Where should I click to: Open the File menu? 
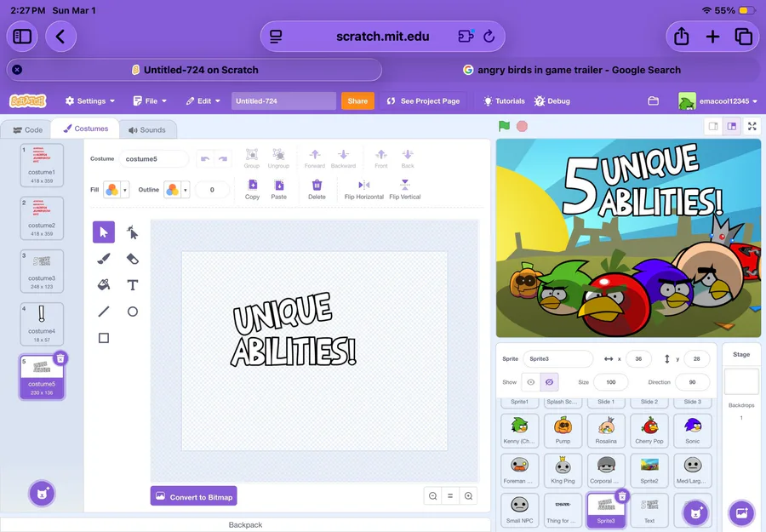[x=150, y=101]
